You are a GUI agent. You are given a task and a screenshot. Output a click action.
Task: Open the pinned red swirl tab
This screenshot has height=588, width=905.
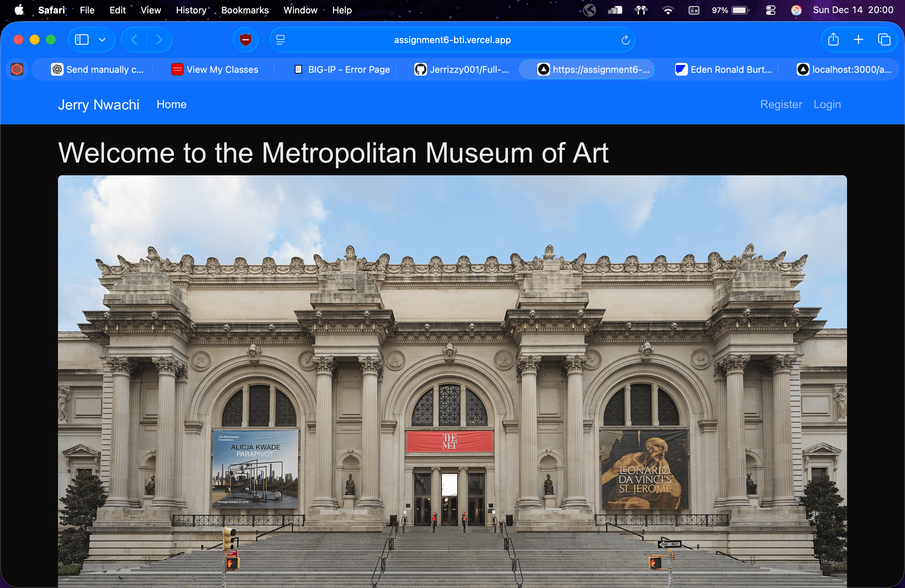click(17, 70)
